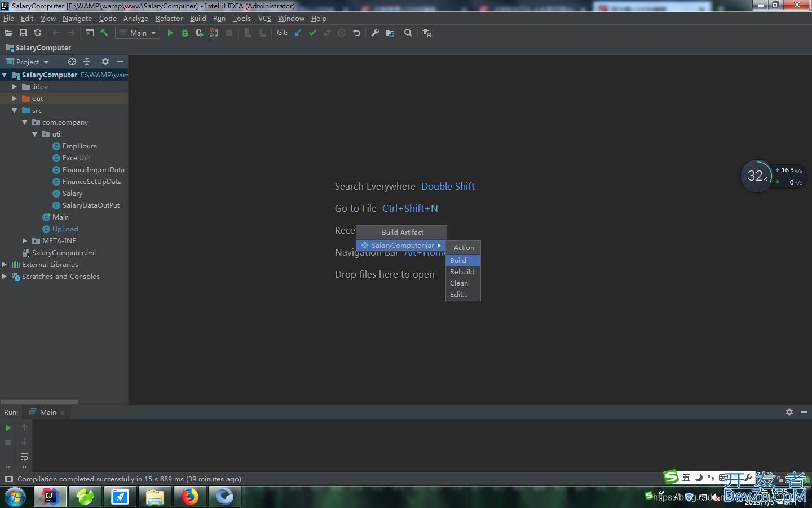Select EmpHours class in tree

click(x=80, y=146)
